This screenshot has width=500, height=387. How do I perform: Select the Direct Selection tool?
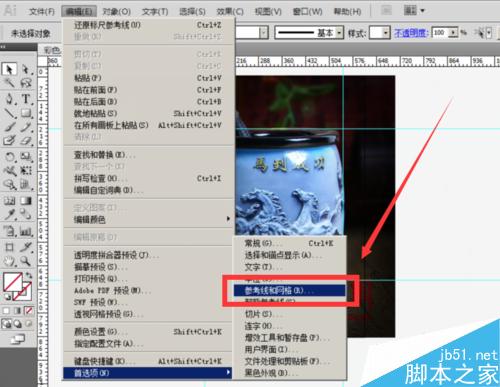26,69
